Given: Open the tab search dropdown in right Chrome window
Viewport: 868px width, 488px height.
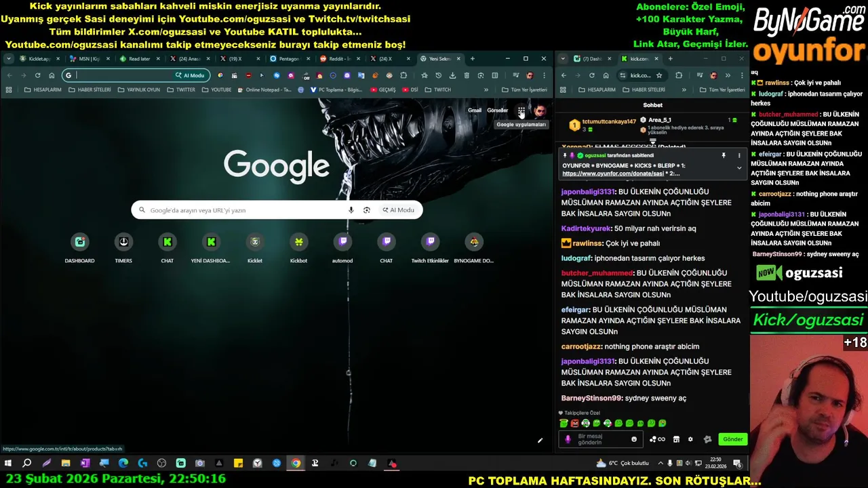Looking at the screenshot, I should point(563,59).
